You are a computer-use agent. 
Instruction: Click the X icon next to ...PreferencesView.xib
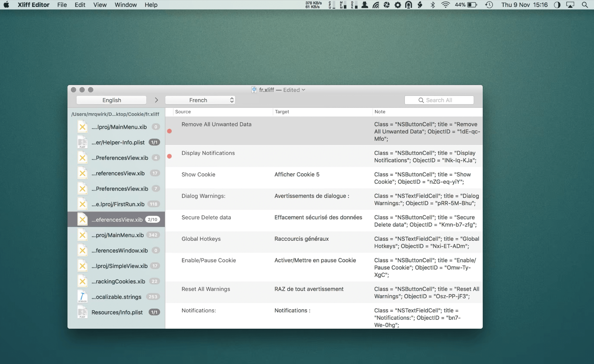pyautogui.click(x=82, y=157)
